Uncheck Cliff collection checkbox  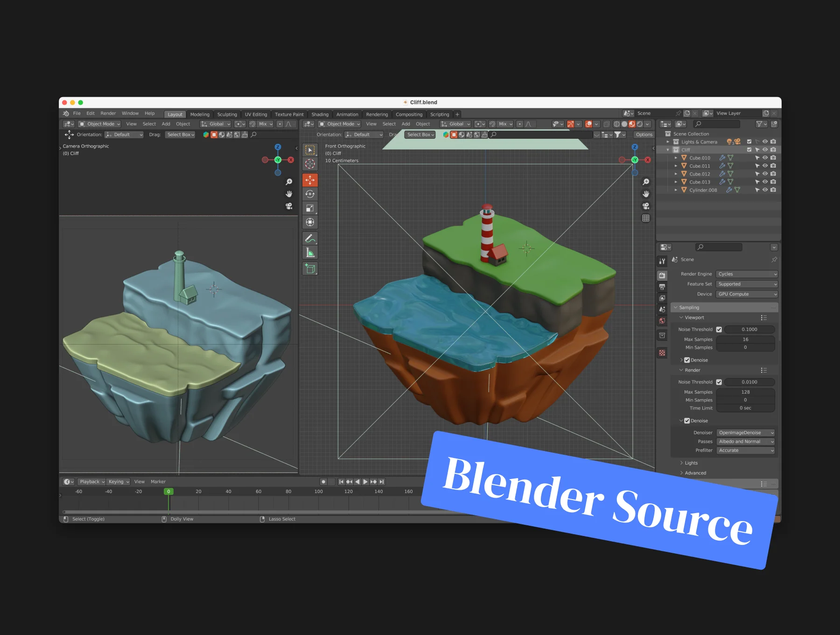coord(749,150)
